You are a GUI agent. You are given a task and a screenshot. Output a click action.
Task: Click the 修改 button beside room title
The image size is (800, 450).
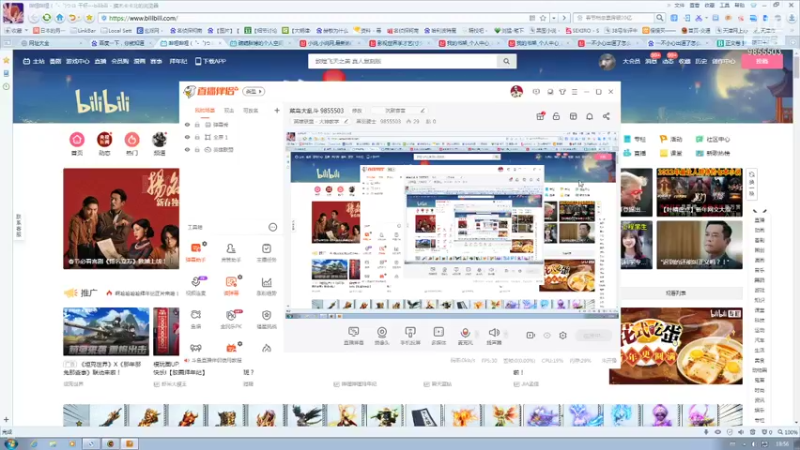point(357,110)
